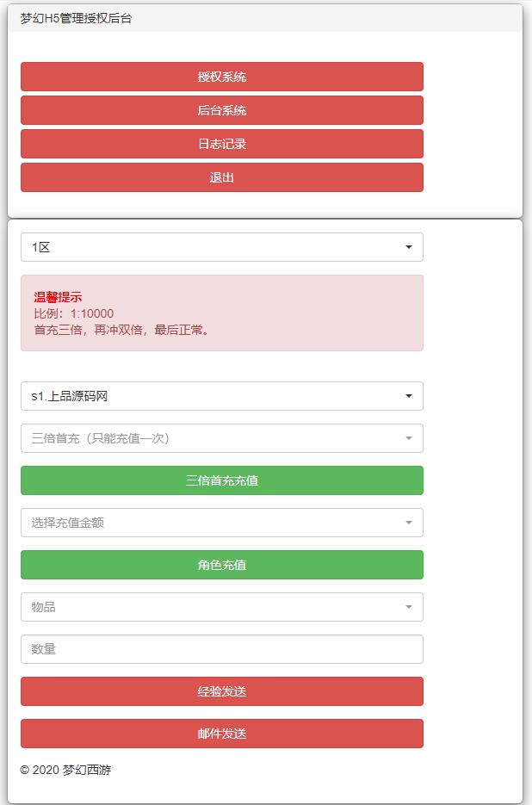Open the 选择充值金额 amount dropdown
This screenshot has height=805, width=532.
(x=220, y=523)
